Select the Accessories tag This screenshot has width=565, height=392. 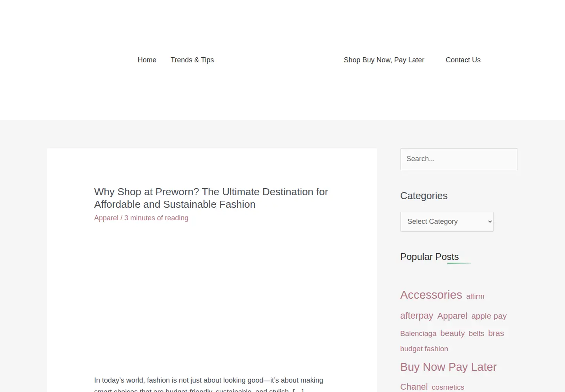(431, 295)
